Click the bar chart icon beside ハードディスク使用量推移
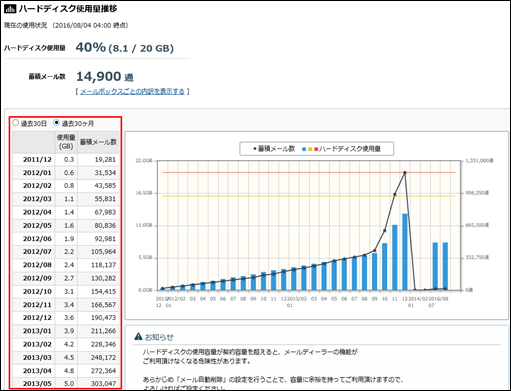Screen dimensions: 511x391 point(10,9)
